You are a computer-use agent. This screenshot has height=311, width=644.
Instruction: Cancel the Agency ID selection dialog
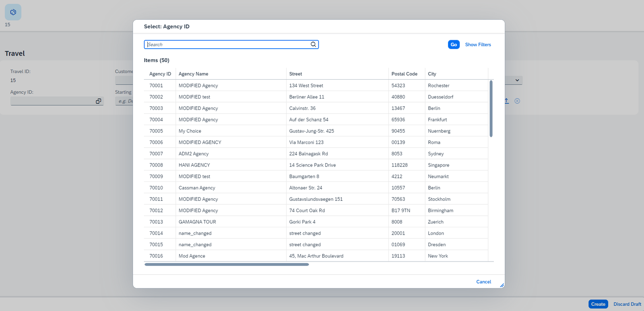483,282
